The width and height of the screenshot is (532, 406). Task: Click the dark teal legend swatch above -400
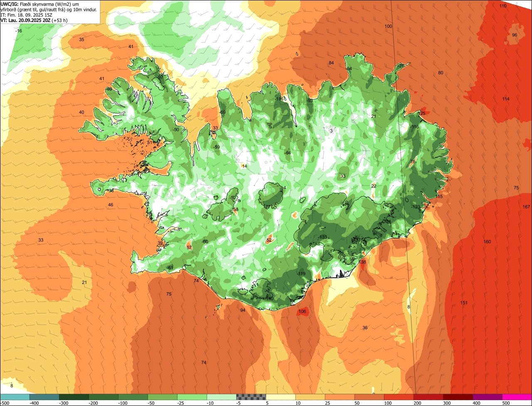click(x=44, y=397)
